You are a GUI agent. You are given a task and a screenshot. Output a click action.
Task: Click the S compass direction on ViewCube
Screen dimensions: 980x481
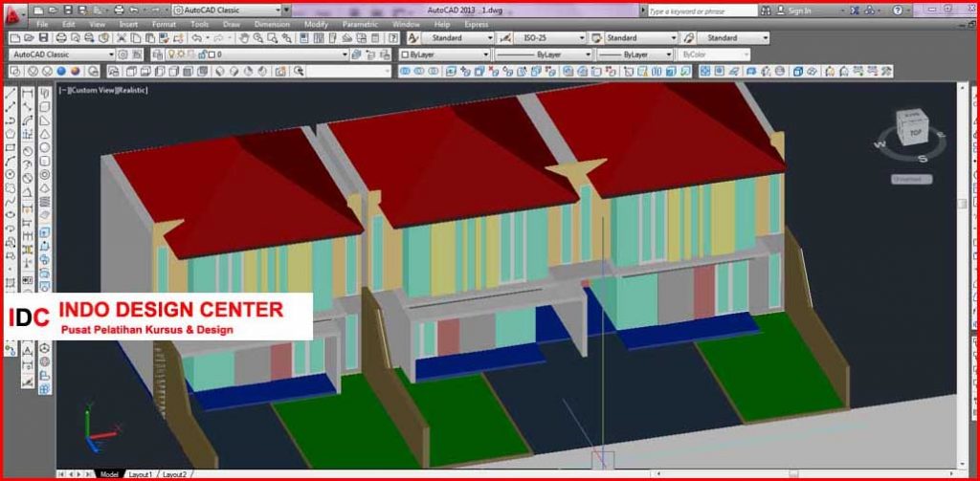[923, 159]
